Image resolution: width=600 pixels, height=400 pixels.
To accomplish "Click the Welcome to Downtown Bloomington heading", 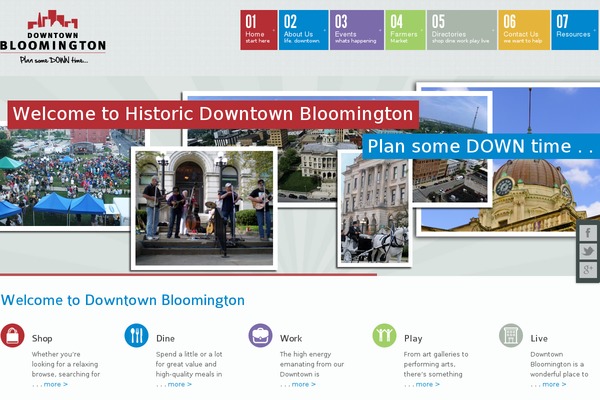I will pyautogui.click(x=123, y=300).
